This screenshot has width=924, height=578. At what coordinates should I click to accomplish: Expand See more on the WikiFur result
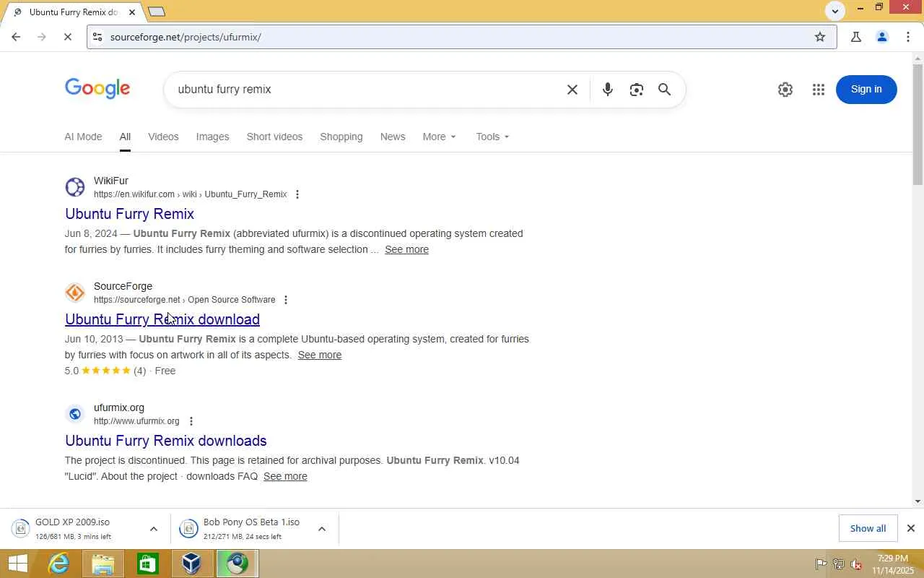(406, 249)
